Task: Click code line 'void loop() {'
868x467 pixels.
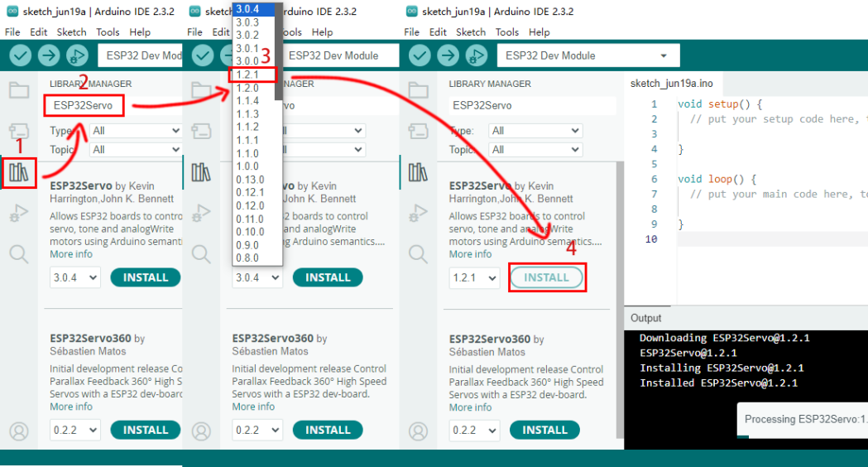Action: [x=717, y=179]
